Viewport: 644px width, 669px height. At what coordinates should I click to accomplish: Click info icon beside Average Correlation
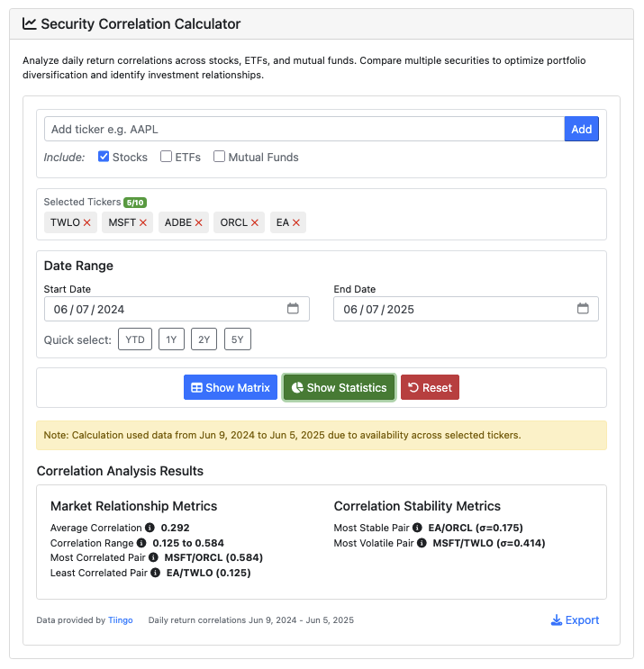click(x=150, y=528)
